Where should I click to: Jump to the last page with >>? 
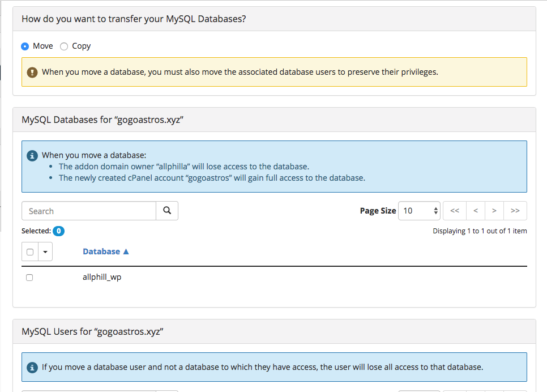tap(515, 211)
